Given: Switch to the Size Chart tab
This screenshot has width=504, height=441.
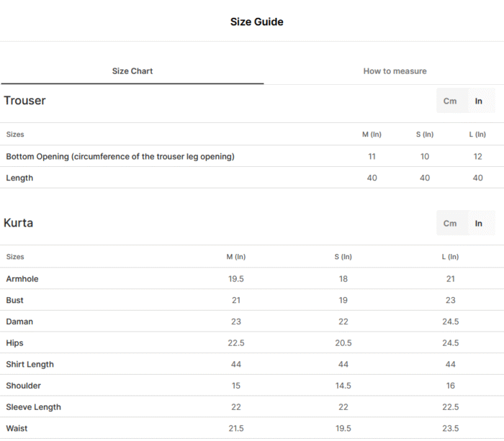Looking at the screenshot, I should [x=132, y=71].
